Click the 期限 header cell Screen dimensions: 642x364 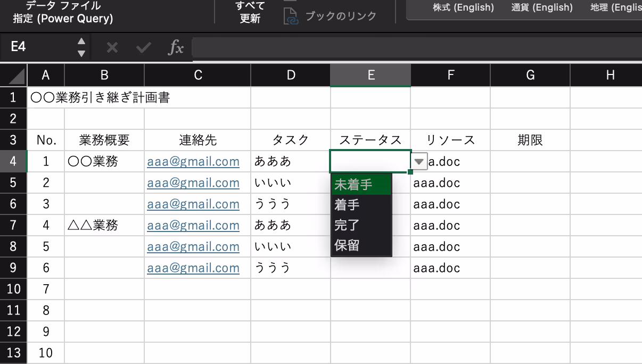530,140
